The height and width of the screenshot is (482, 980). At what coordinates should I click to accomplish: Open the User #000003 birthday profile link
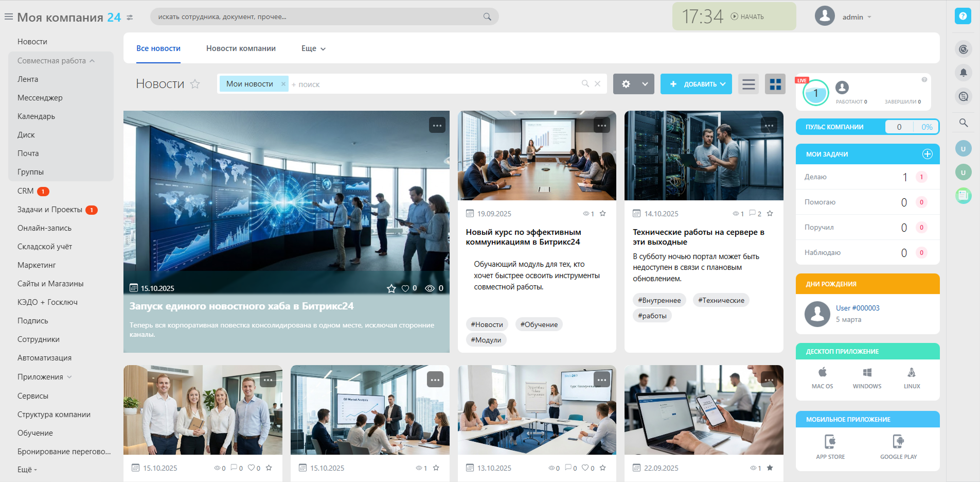point(857,308)
